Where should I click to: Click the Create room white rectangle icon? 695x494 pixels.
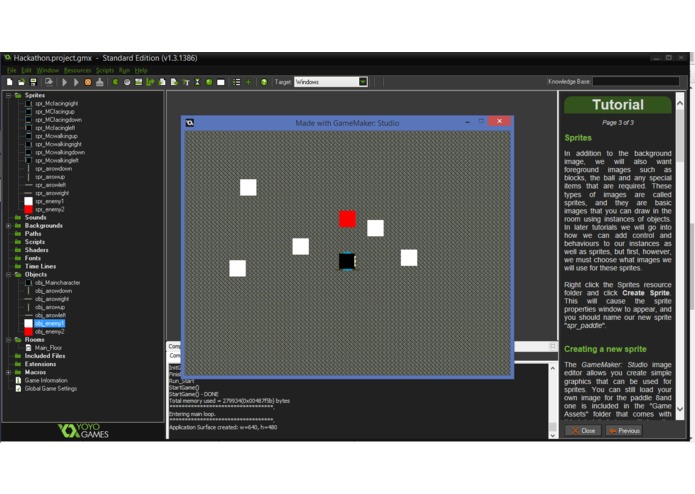[221, 82]
